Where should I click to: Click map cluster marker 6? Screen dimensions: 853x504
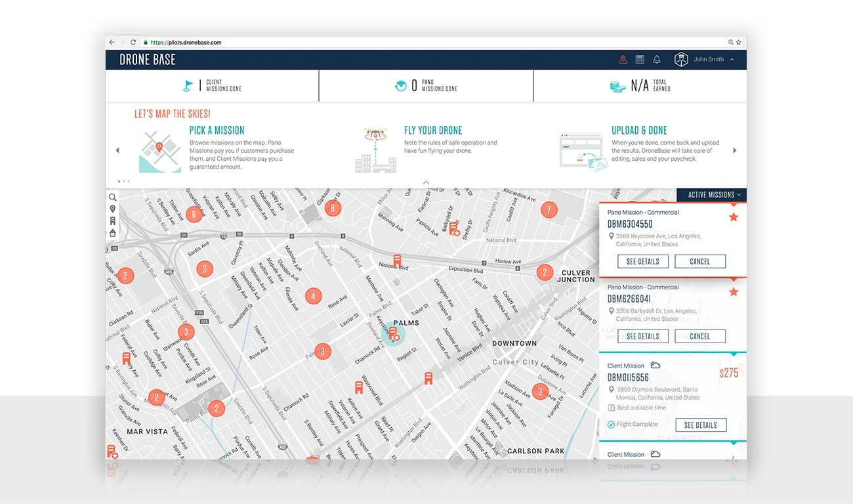point(193,214)
